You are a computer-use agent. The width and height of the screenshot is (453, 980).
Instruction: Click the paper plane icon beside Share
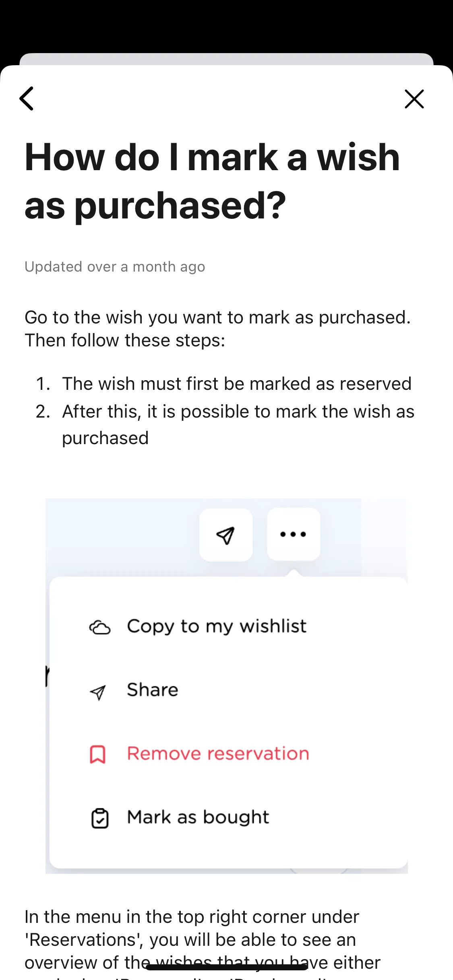pyautogui.click(x=98, y=692)
